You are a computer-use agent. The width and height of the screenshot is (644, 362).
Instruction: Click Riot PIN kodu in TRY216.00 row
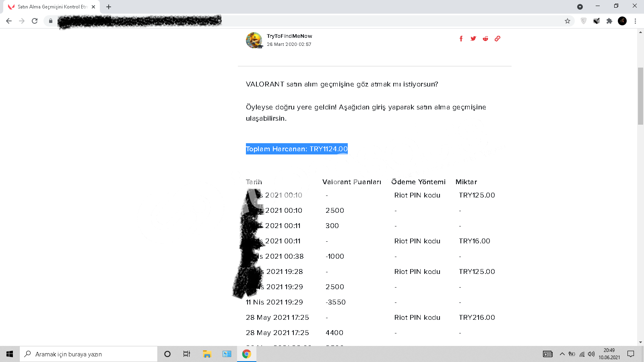[417, 317]
